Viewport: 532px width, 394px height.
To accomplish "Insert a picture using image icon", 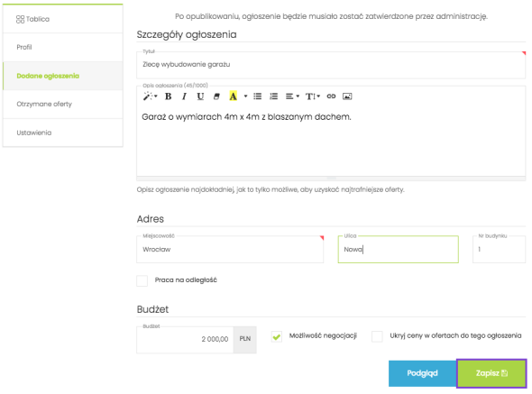I will tap(347, 96).
